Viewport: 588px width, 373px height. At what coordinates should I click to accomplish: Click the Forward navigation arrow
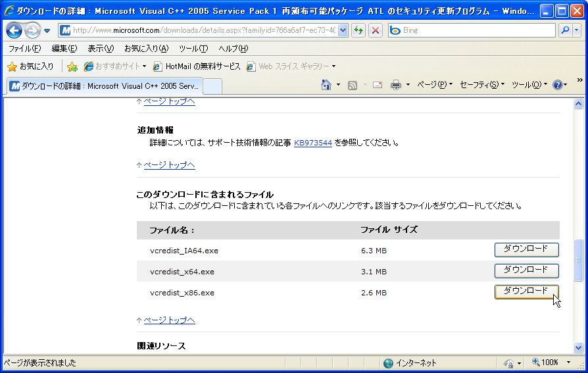pos(33,30)
